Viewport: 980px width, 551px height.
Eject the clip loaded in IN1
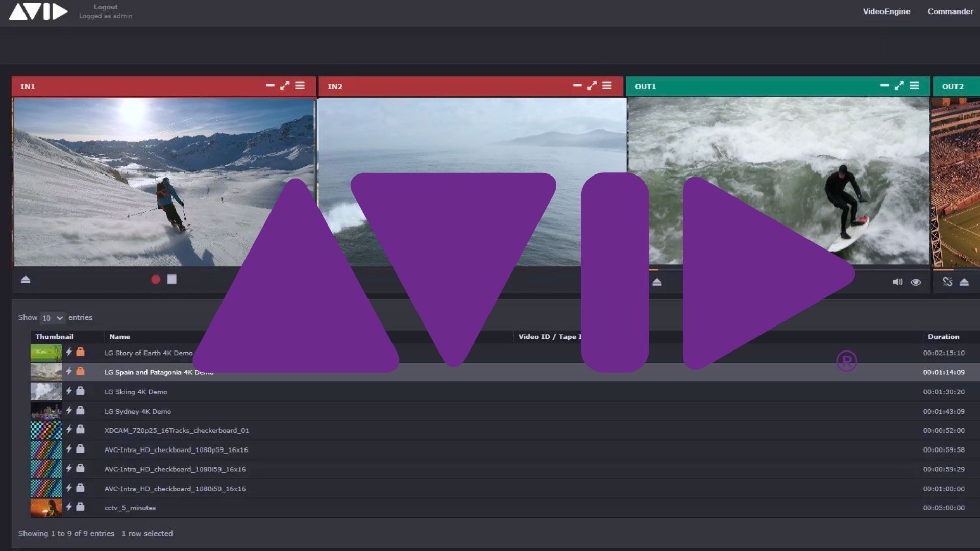[x=25, y=280]
